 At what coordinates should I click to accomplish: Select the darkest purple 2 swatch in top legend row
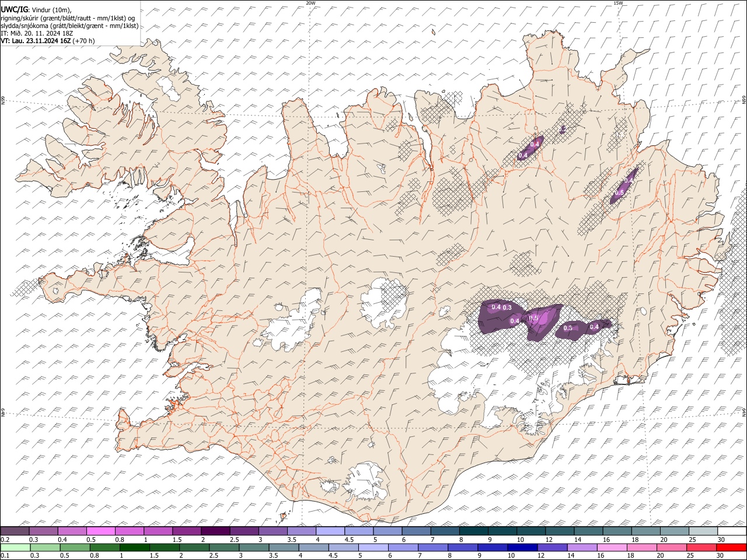point(215,531)
